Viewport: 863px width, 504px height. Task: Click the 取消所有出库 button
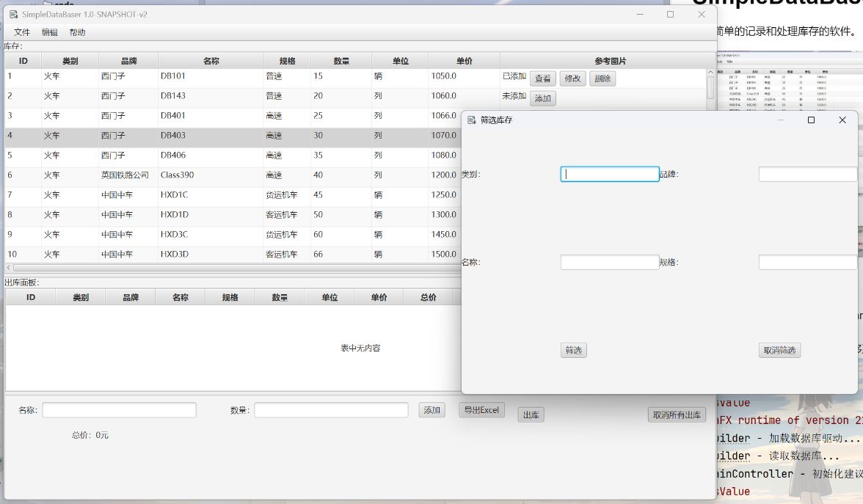click(676, 414)
